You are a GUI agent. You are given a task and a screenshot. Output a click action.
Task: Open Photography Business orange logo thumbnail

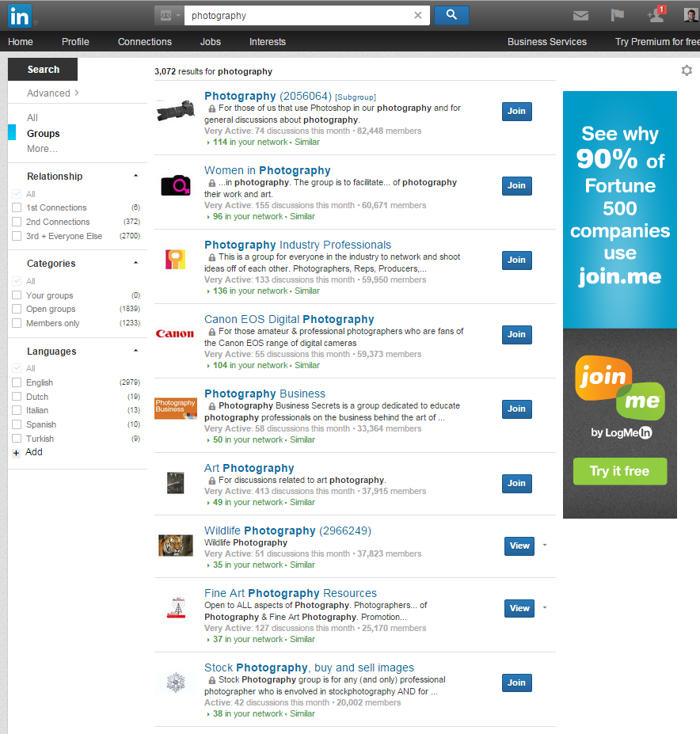click(x=176, y=409)
